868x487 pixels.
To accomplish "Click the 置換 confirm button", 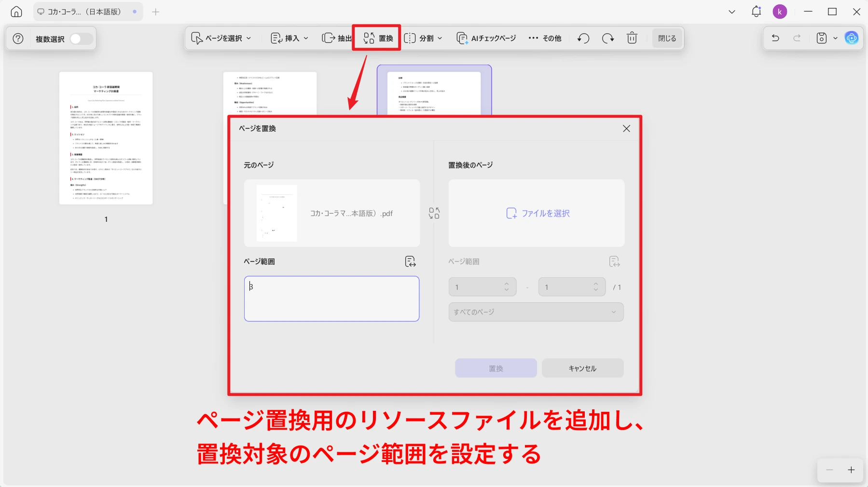I will (496, 368).
